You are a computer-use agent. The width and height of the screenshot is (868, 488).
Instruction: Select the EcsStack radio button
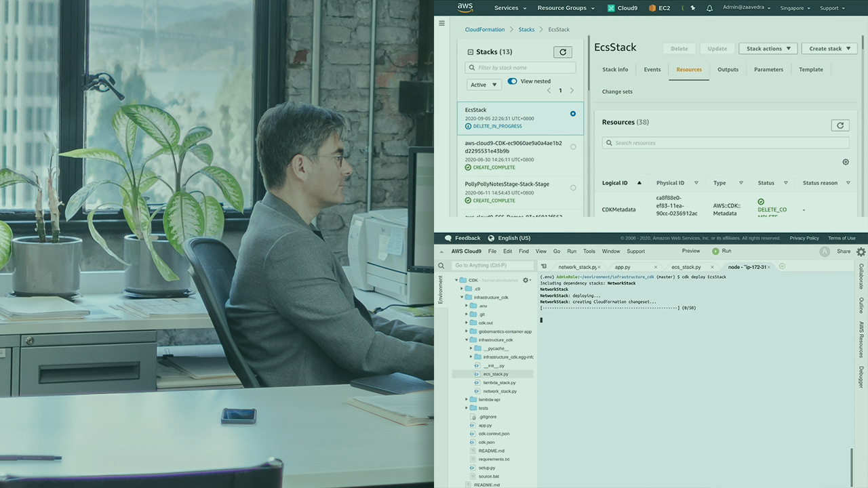572,113
